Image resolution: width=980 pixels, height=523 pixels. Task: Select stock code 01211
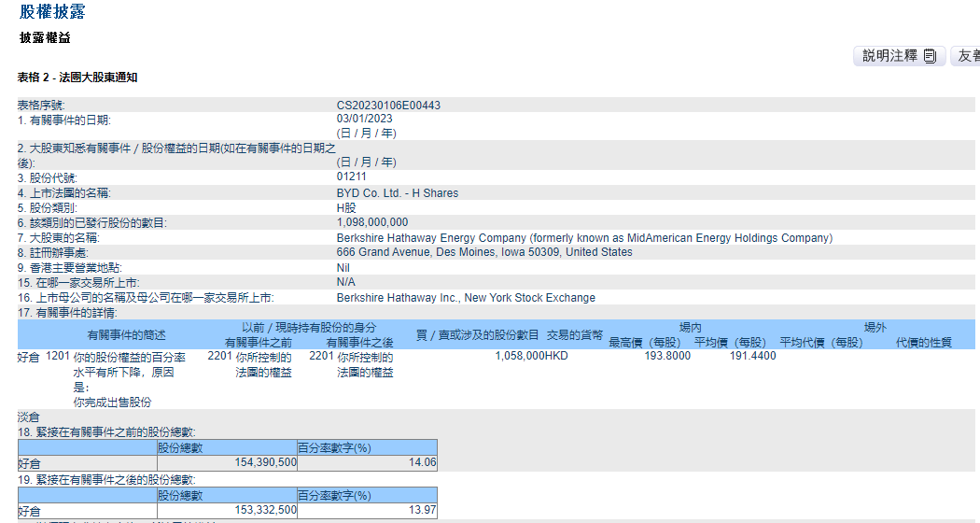pos(351,177)
